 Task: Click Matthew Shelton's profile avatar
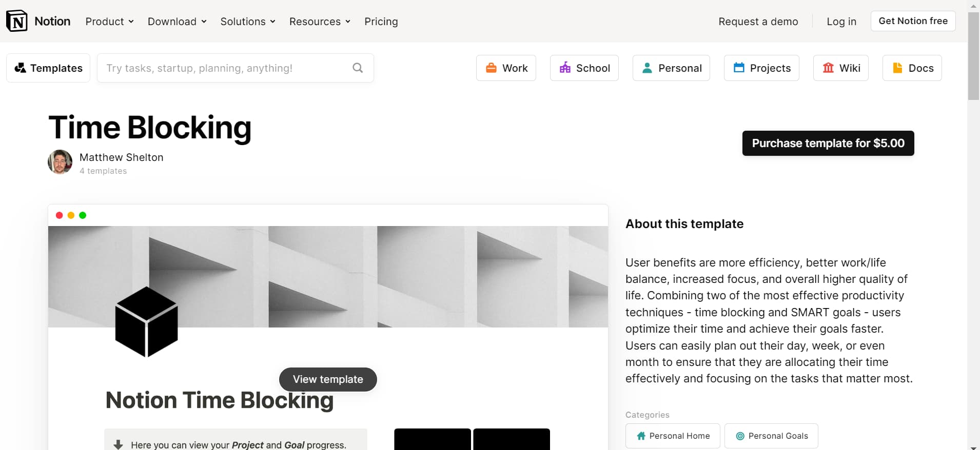[x=60, y=162]
